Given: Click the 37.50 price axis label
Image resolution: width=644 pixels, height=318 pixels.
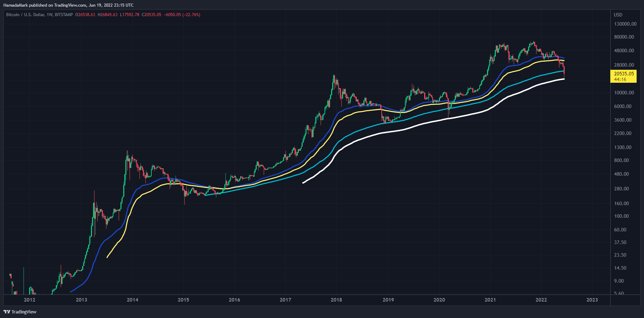Looking at the screenshot, I should (x=620, y=242).
